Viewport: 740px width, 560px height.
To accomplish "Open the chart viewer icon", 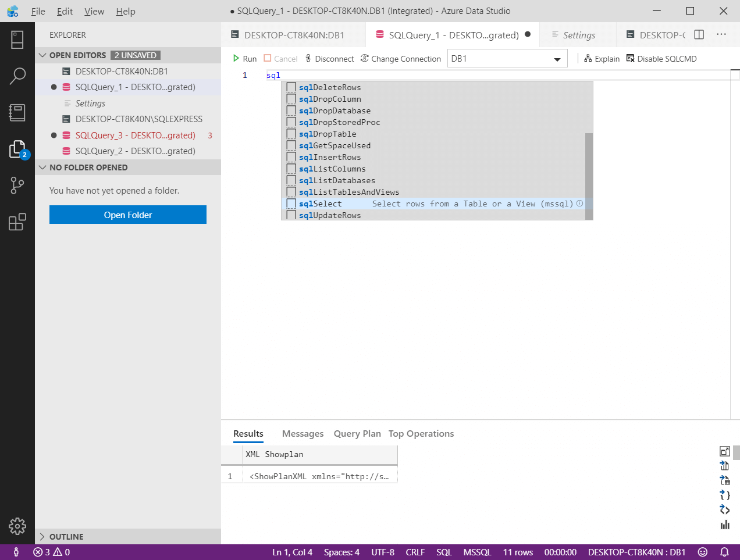I will pyautogui.click(x=725, y=525).
